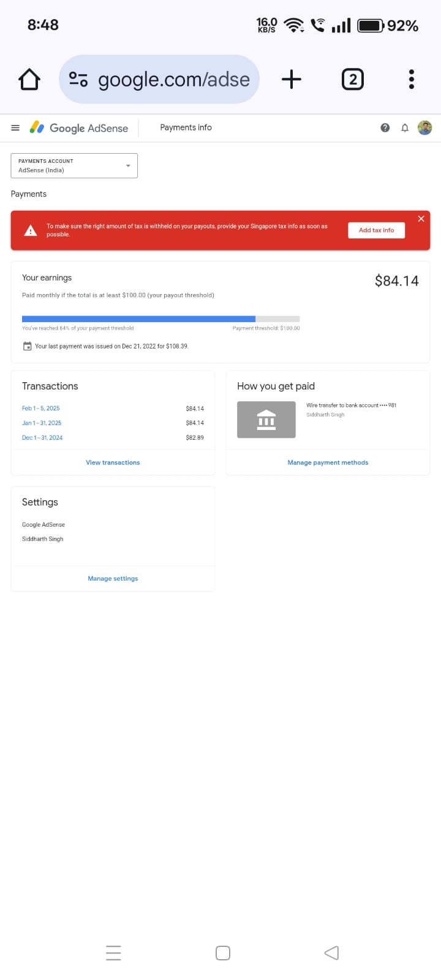
Task: Open the notifications bell
Action: point(405,128)
